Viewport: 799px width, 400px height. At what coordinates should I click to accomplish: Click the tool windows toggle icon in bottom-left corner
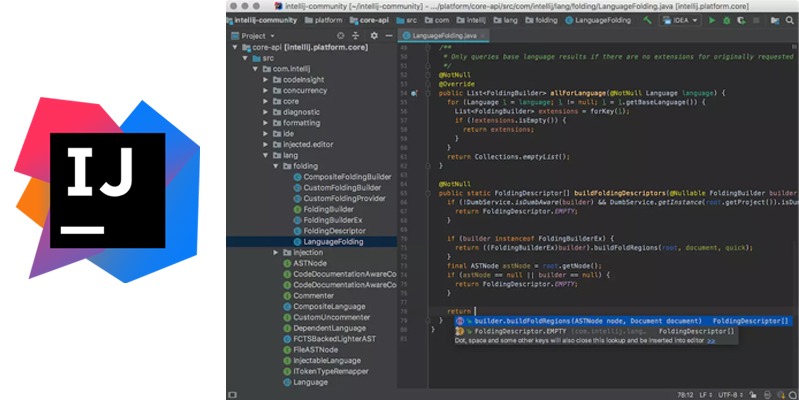(232, 395)
